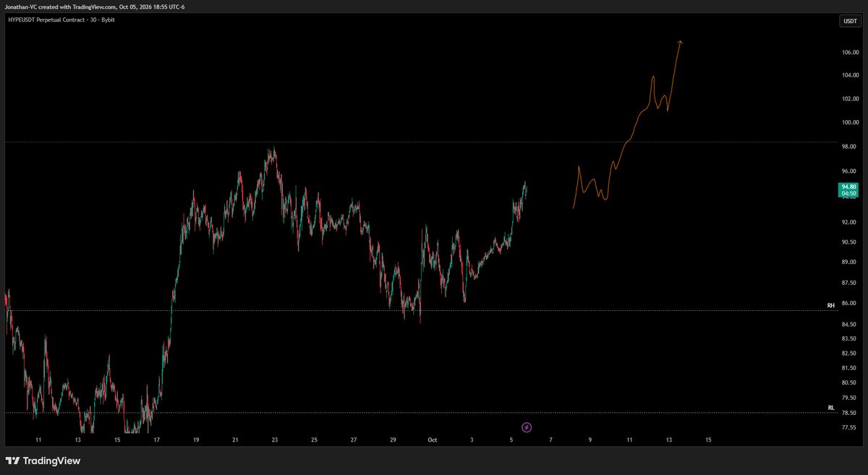Click the 27 date axis label
Viewport: 868px width, 475px height.
pyautogui.click(x=354, y=440)
